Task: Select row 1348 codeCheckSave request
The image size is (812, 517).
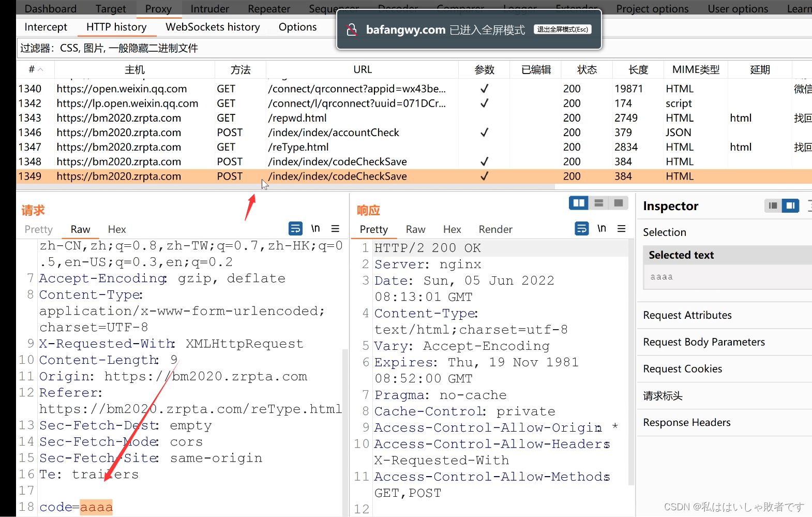Action: click(x=414, y=161)
